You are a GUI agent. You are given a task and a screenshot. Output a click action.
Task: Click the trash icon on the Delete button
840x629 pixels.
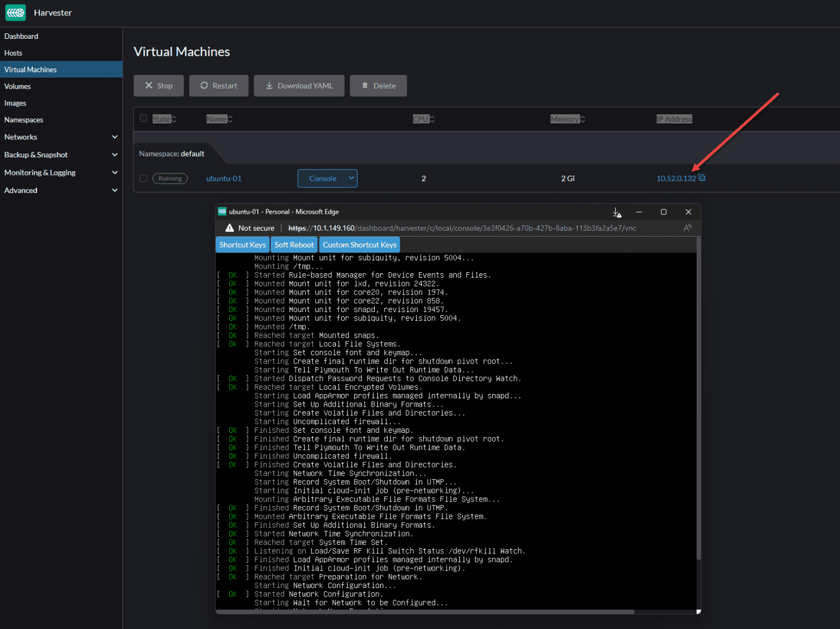[x=365, y=85]
